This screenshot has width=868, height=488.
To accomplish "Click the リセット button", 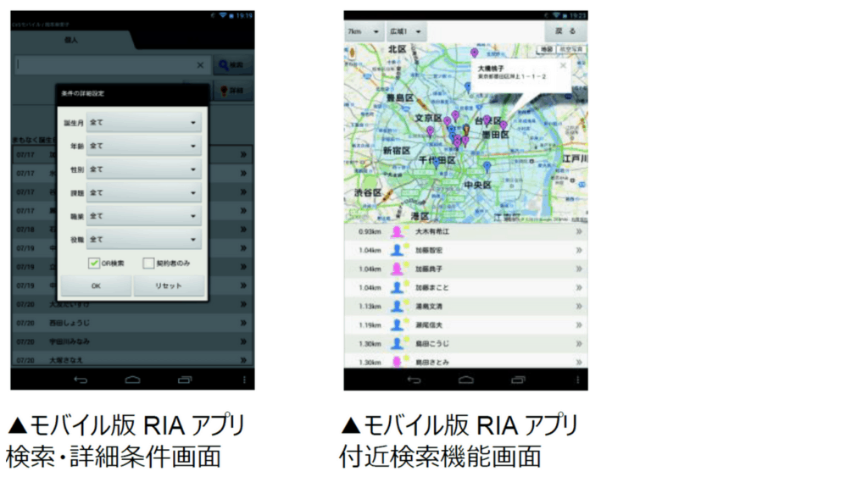I will coord(169,286).
